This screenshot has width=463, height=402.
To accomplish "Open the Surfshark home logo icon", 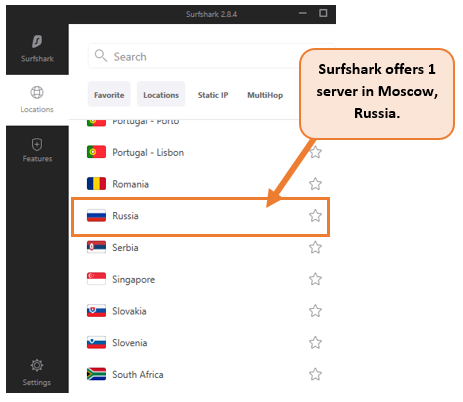I will coord(37,42).
